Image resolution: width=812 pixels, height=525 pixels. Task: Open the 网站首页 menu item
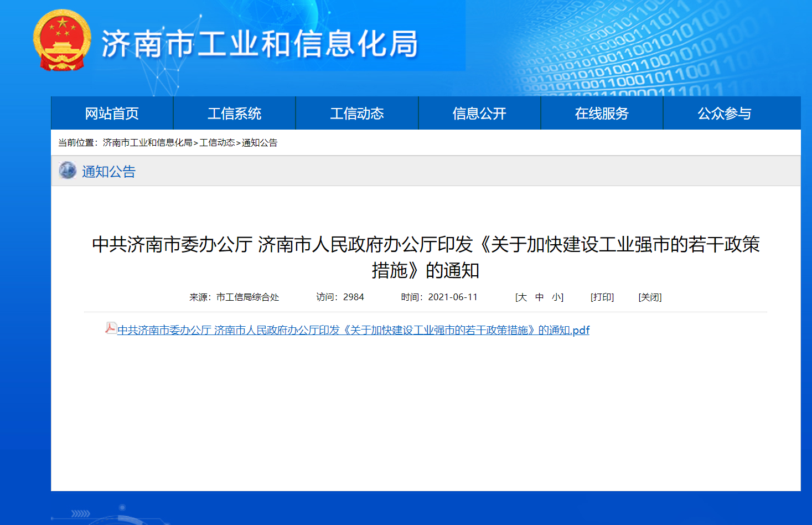111,113
